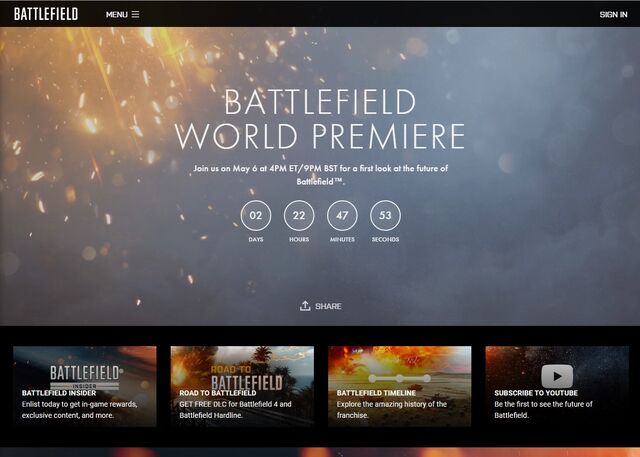This screenshot has width=640, height=457.
Task: Select the minutes countdown circle 47
Action: click(342, 215)
